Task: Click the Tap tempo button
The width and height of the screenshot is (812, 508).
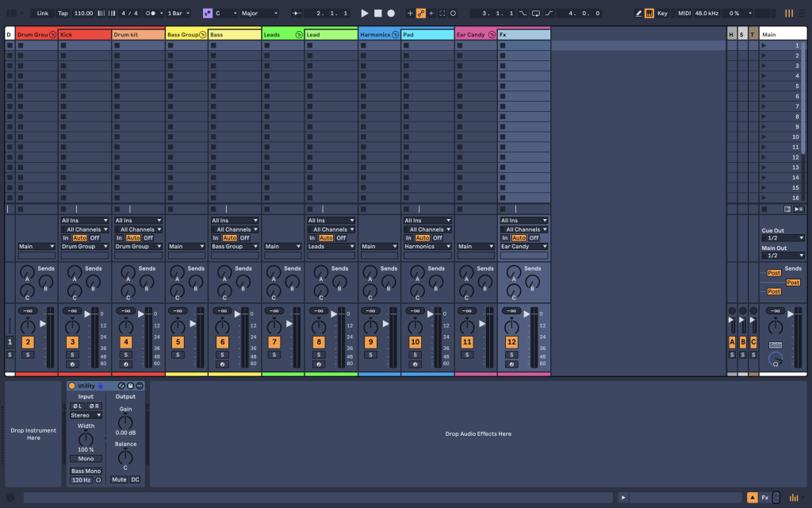Action: coord(63,13)
